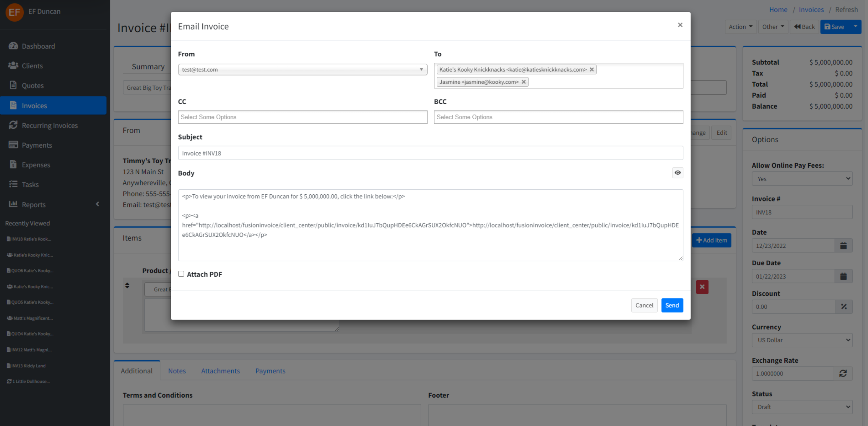Image resolution: width=868 pixels, height=426 pixels.
Task: Click the Clients group icon
Action: [13, 65]
